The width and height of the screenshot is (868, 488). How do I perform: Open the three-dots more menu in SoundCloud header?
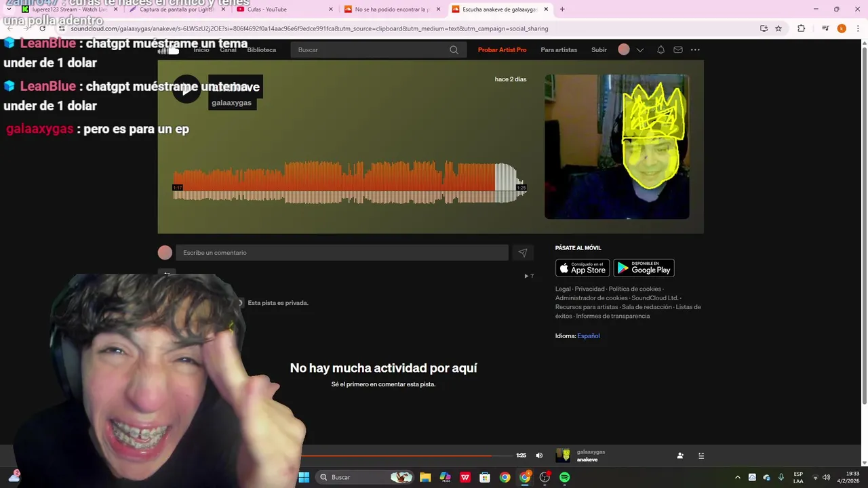tap(695, 49)
